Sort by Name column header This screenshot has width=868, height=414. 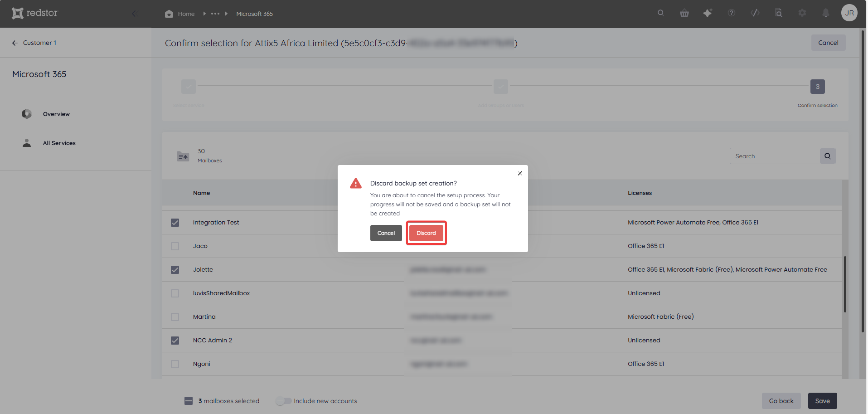pos(201,193)
